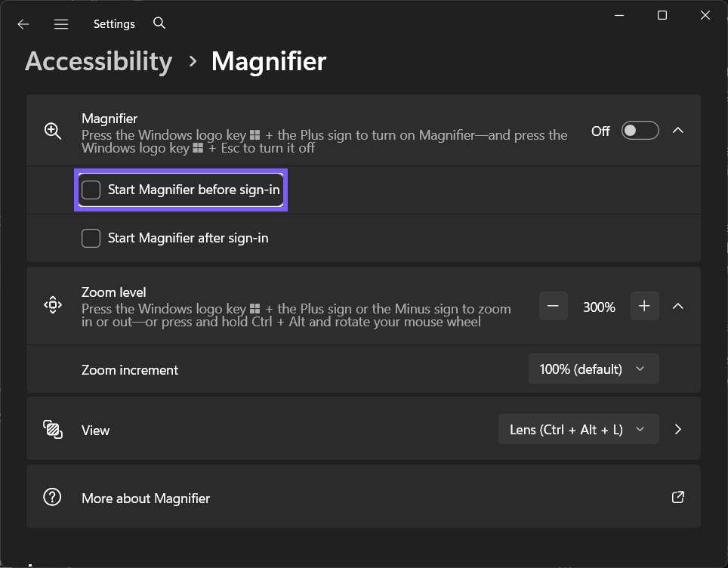Screen dimensions: 728x568
Task: Open the Zoom increment dropdown
Action: (x=594, y=369)
